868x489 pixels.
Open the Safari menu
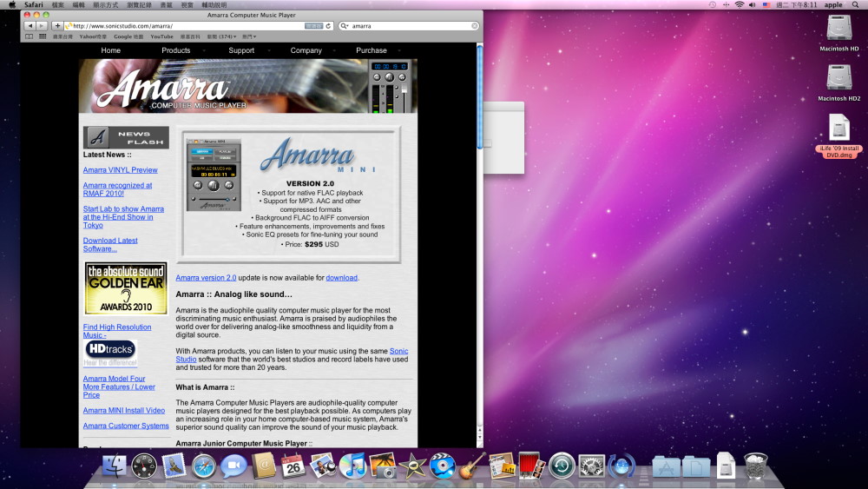coord(33,4)
